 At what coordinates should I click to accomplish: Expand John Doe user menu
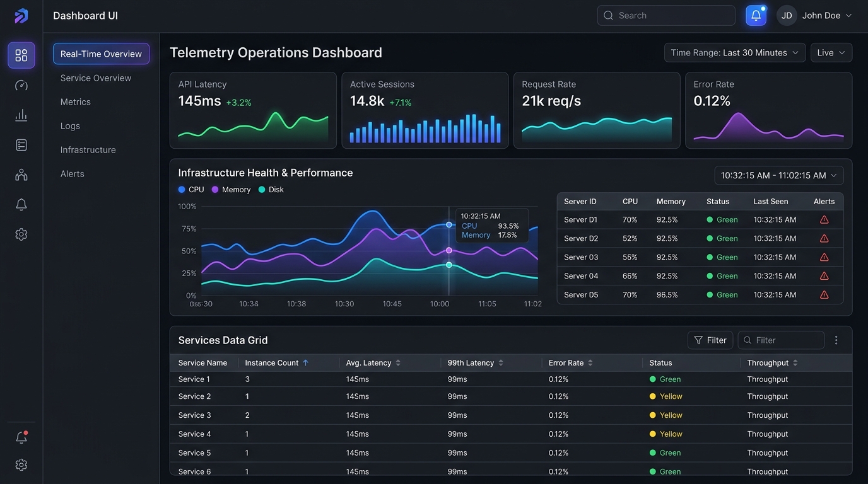(x=827, y=16)
